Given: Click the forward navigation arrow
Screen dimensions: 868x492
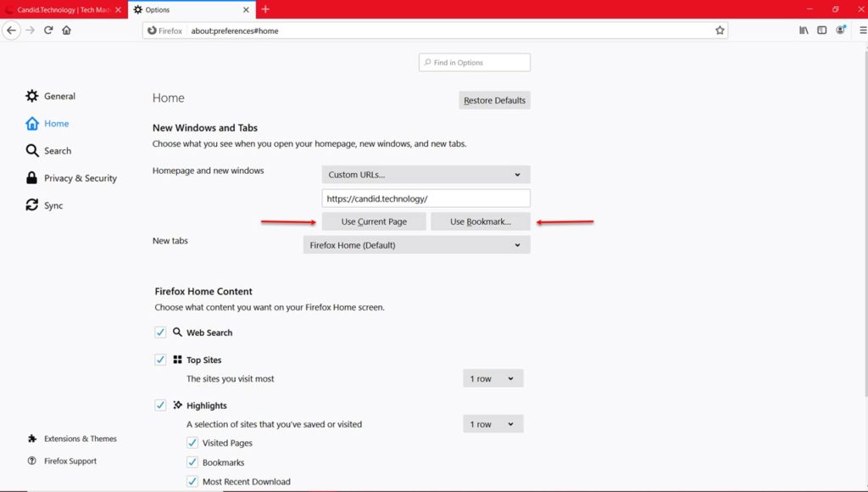Looking at the screenshot, I should coord(31,31).
